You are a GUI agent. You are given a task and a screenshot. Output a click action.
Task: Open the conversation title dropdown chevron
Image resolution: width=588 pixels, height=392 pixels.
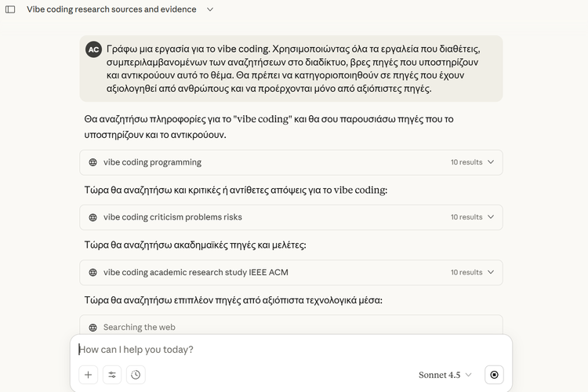point(209,9)
